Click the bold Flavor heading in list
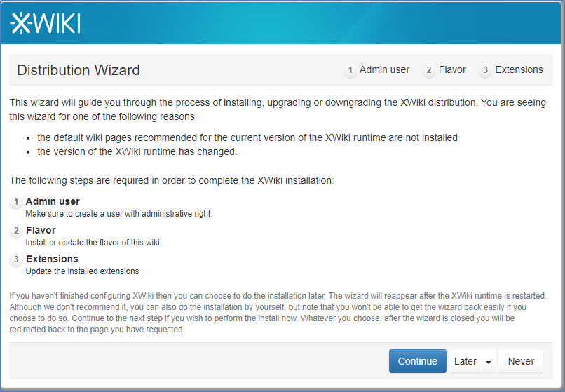The height and width of the screenshot is (392, 565). tap(41, 230)
